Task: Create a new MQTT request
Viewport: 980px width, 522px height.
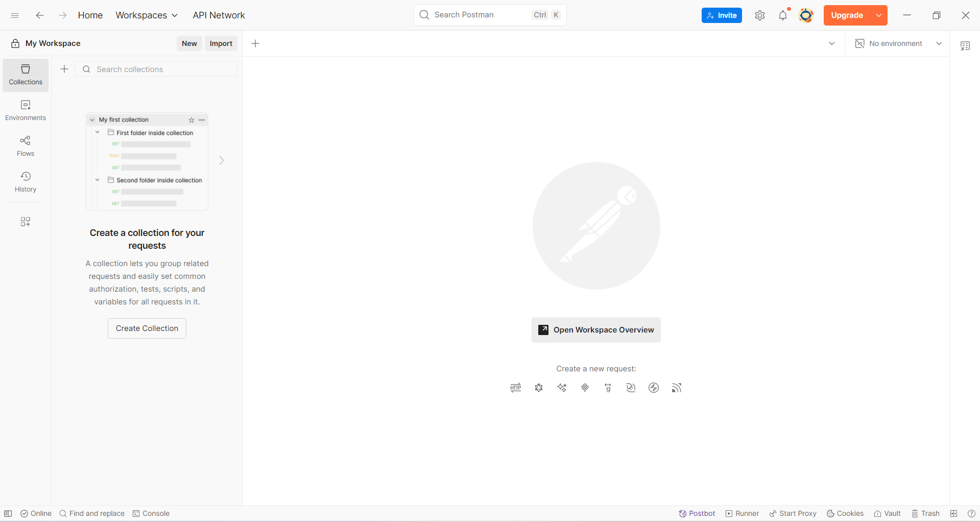Action: pos(677,388)
